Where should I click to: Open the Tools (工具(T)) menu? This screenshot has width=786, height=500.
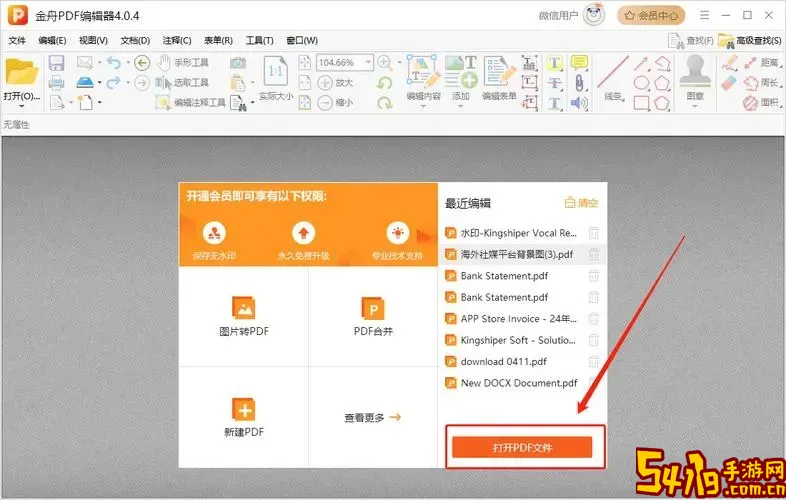(x=260, y=40)
